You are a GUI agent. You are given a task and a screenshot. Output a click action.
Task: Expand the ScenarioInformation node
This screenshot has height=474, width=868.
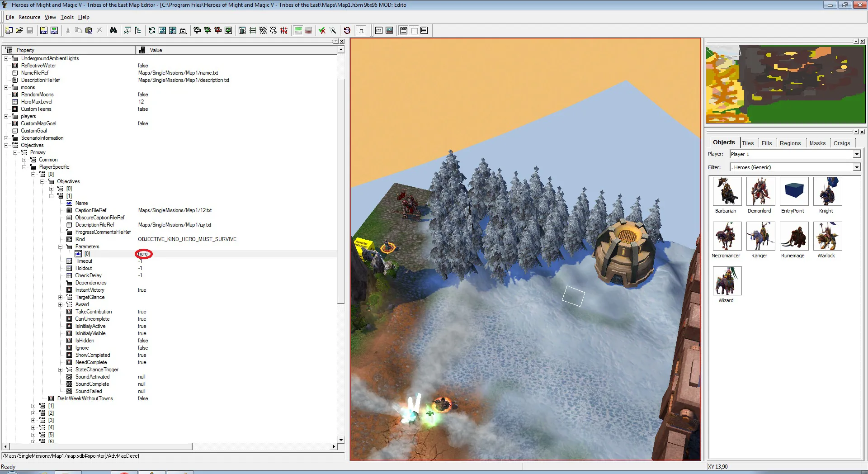pos(6,138)
